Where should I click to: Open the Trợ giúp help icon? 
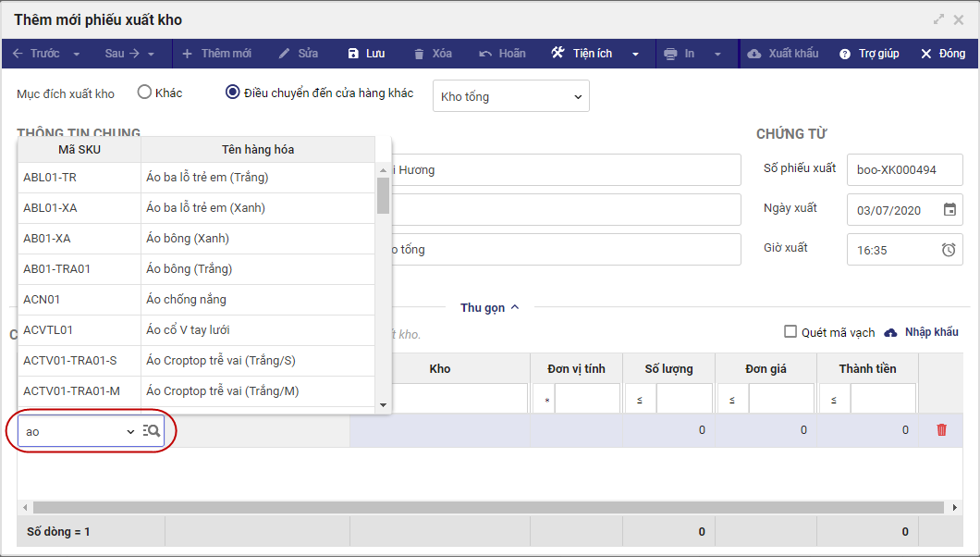point(844,54)
